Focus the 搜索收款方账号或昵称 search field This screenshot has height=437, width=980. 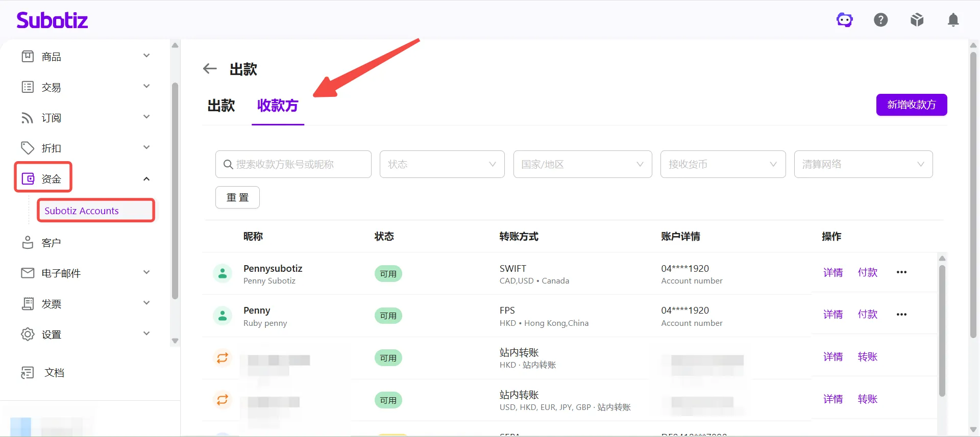point(293,164)
